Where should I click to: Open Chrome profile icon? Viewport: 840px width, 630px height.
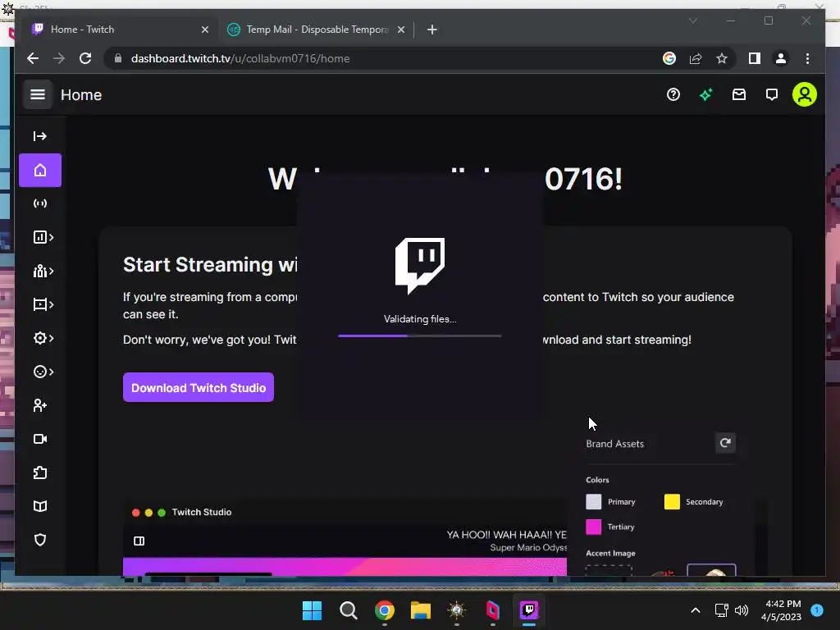point(781,58)
